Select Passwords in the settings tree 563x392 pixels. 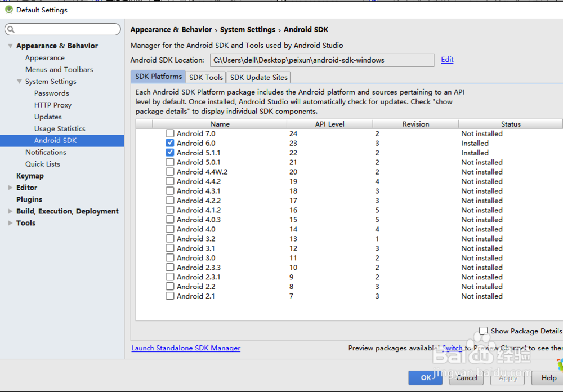click(52, 93)
